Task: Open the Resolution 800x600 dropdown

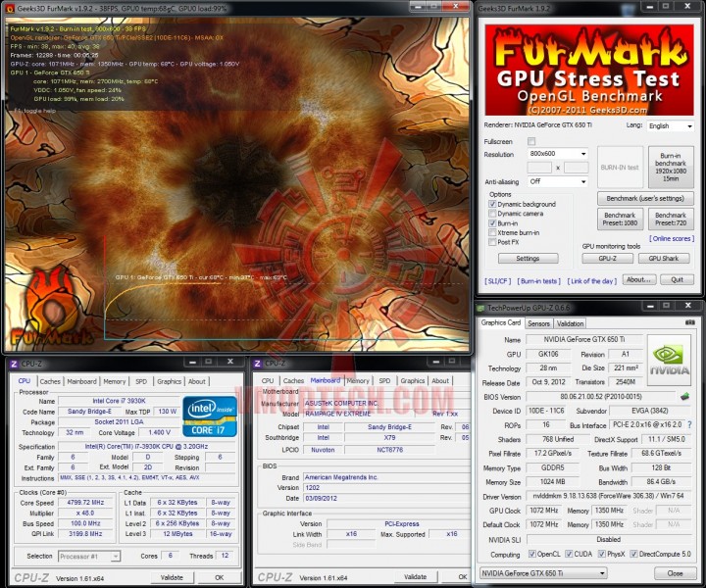Action: (558, 154)
